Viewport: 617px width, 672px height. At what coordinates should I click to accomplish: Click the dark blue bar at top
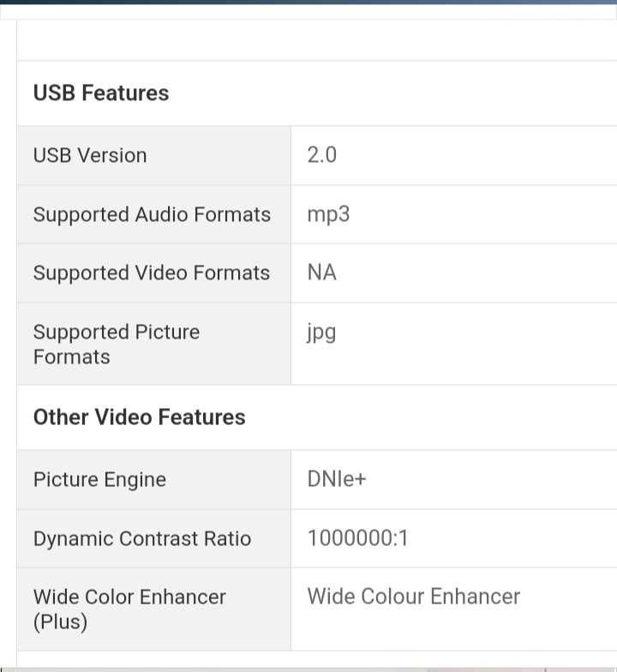[308, 2]
